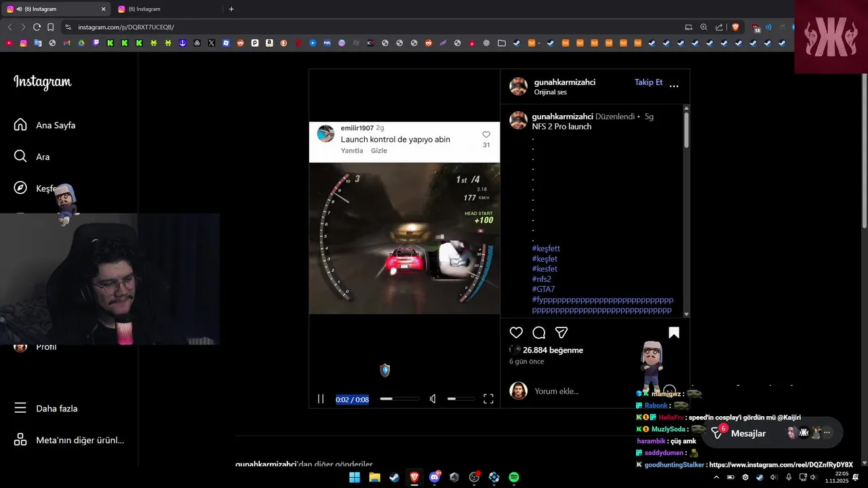
Task: Open Discord from the taskbar
Action: click(435, 477)
